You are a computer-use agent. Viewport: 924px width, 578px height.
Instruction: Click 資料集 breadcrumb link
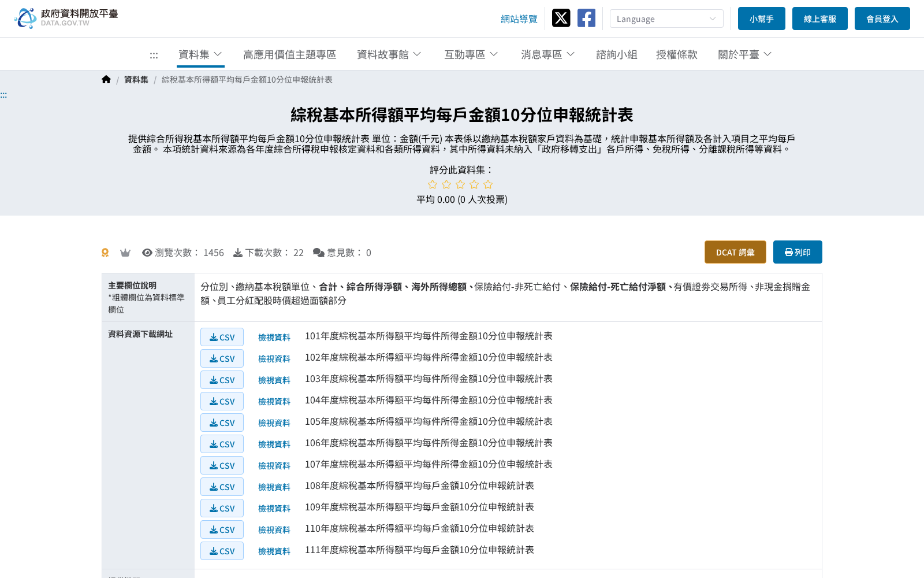[136, 80]
